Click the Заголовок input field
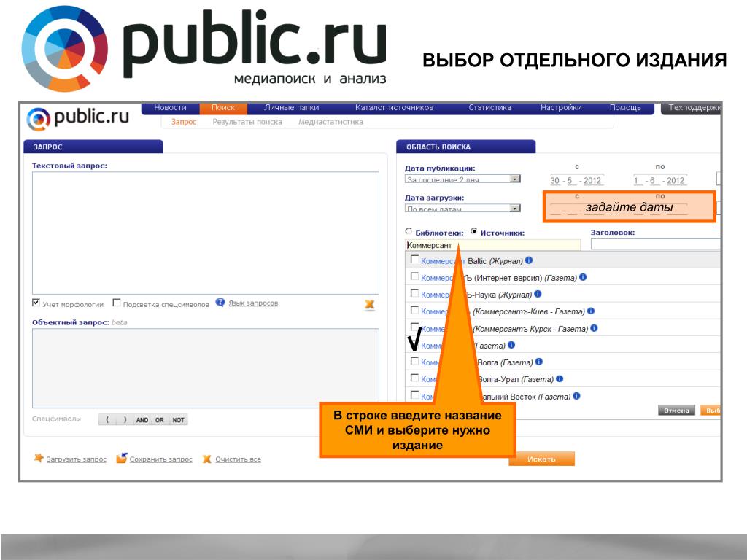The height and width of the screenshot is (560, 747). pyautogui.click(x=656, y=244)
